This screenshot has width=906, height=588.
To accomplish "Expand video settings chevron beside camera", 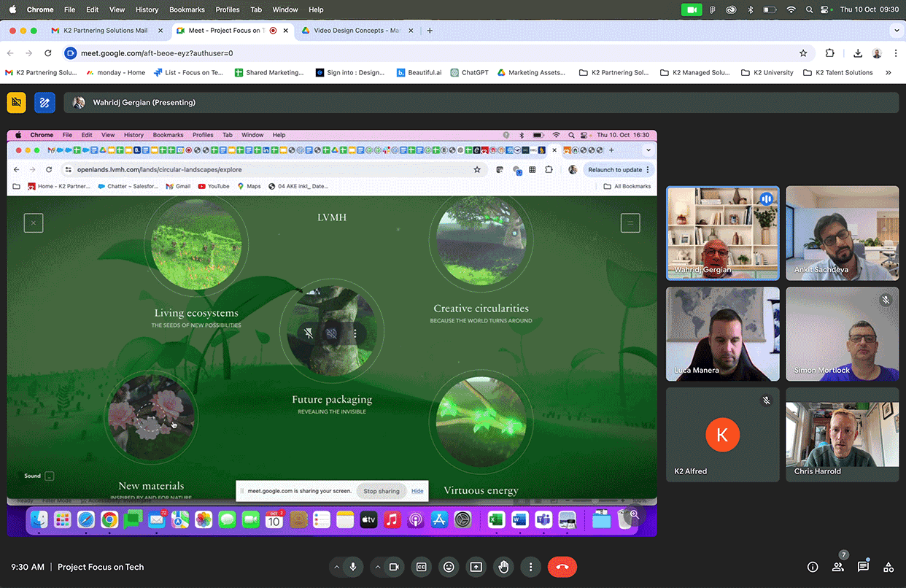I will [x=377, y=567].
